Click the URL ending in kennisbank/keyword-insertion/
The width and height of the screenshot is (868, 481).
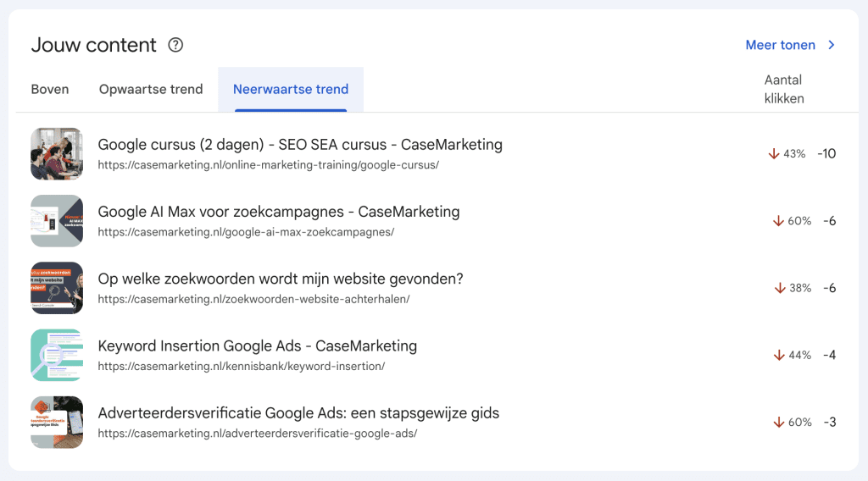pyautogui.click(x=242, y=366)
